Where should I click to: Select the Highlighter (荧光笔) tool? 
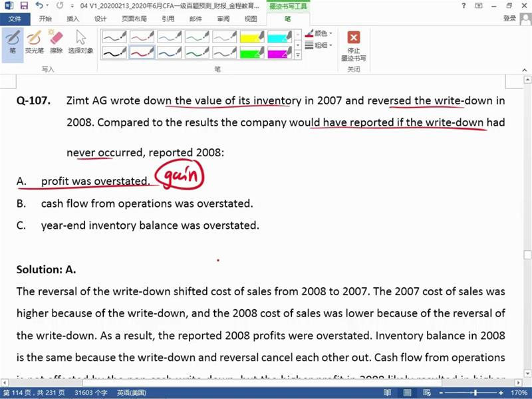[33, 41]
